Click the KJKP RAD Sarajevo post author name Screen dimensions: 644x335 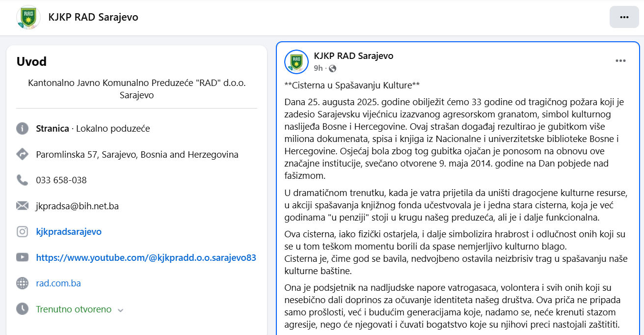pyautogui.click(x=353, y=56)
